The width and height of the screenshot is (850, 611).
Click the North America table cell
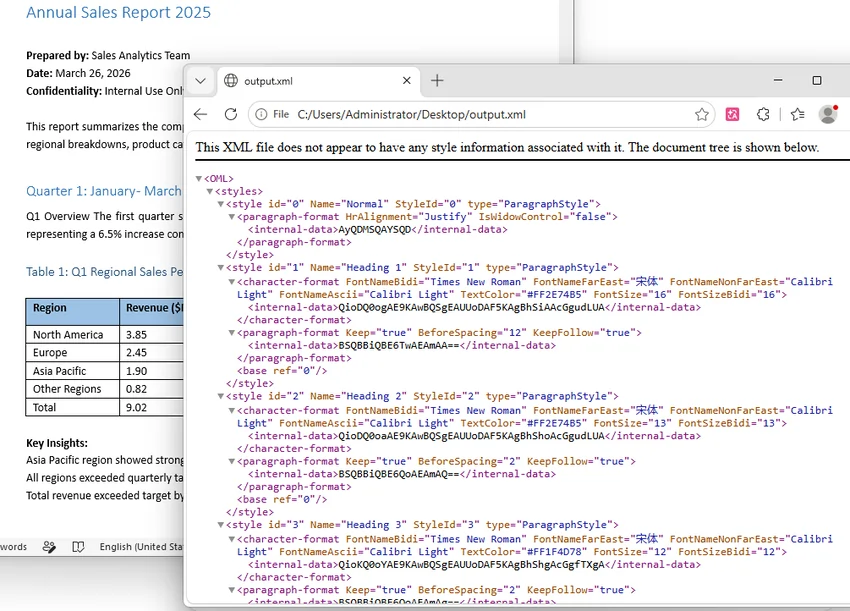[x=72, y=335]
